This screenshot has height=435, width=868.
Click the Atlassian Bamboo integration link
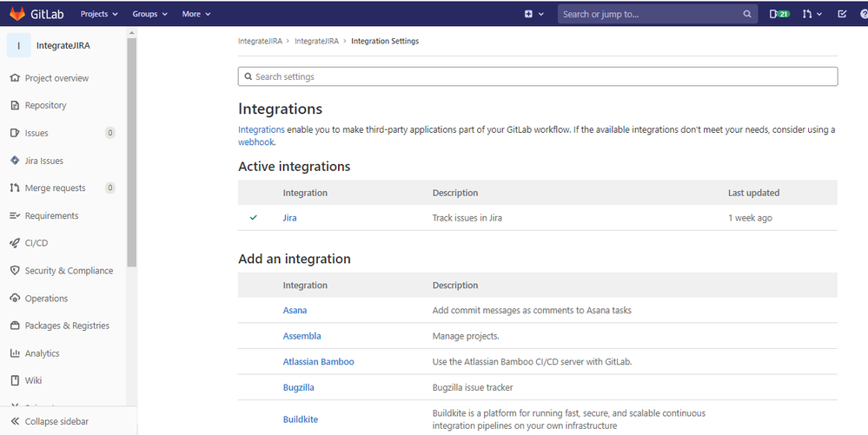(x=318, y=362)
